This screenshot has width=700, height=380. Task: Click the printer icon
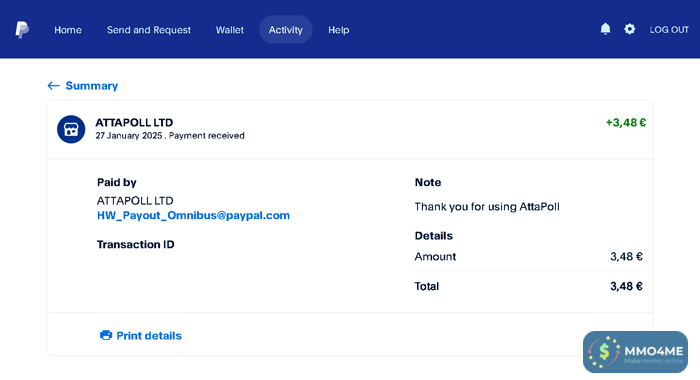[106, 335]
